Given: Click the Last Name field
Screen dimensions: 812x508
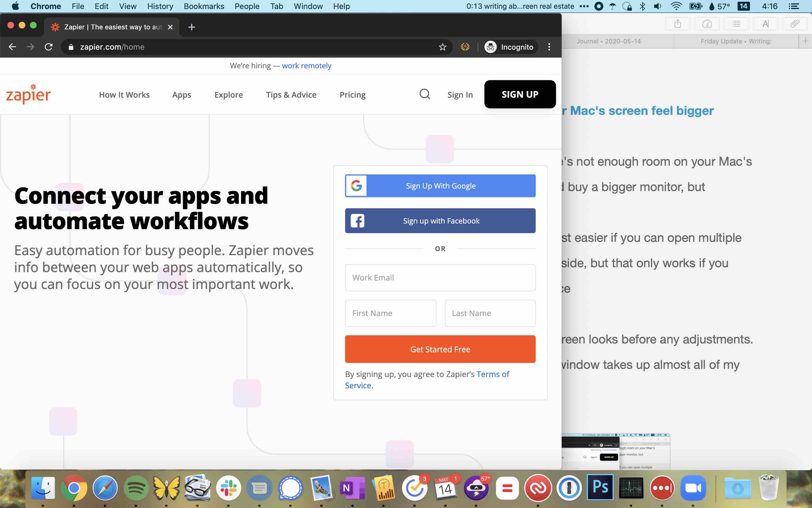Looking at the screenshot, I should click(490, 313).
